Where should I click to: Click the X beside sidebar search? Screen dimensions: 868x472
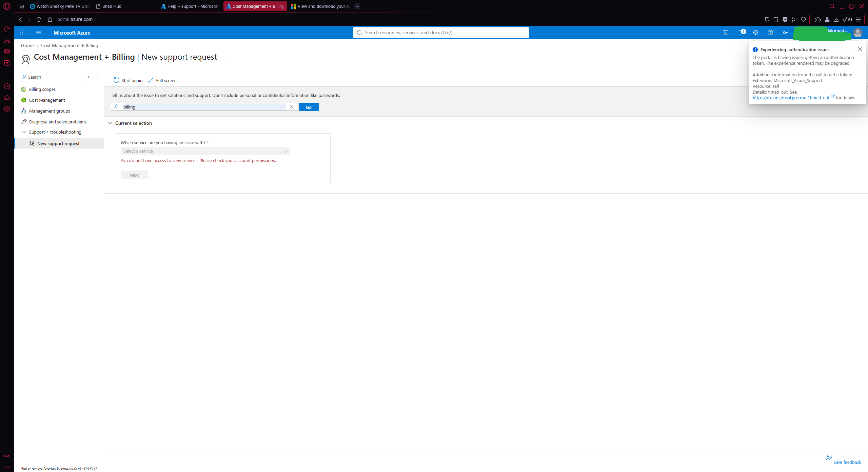pyautogui.click(x=88, y=77)
